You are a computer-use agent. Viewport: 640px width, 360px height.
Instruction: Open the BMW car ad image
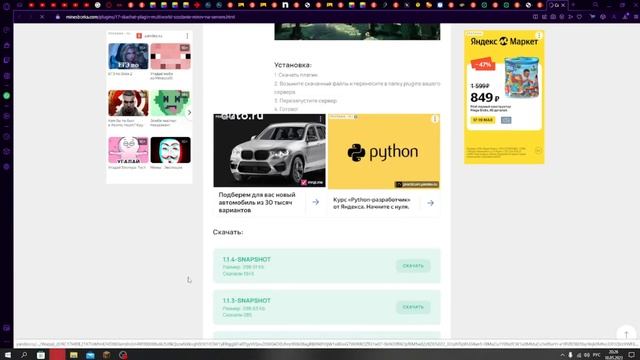pyautogui.click(x=269, y=150)
